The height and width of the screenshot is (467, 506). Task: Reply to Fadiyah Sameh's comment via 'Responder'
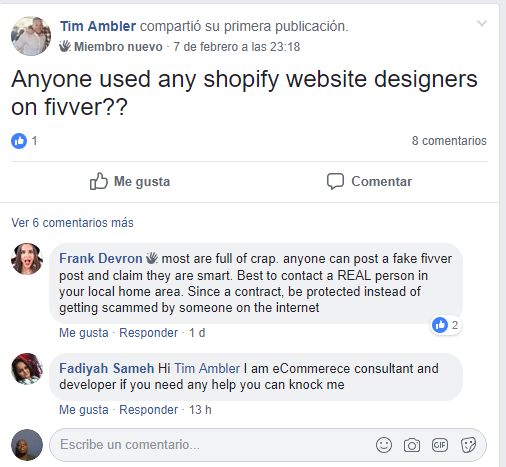tap(149, 410)
